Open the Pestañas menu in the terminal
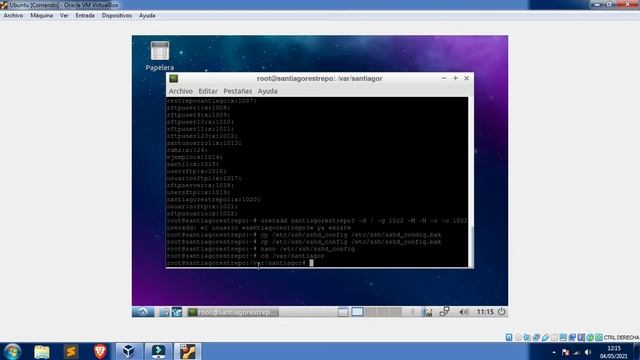 [x=238, y=91]
